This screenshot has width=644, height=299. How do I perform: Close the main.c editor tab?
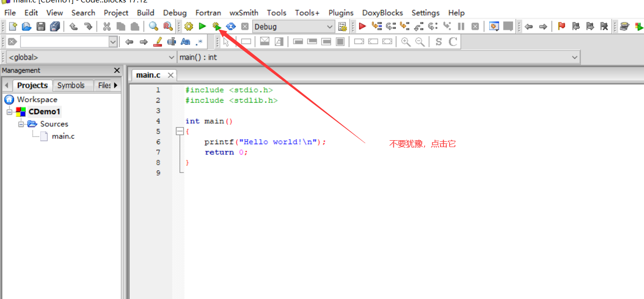pyautogui.click(x=171, y=75)
